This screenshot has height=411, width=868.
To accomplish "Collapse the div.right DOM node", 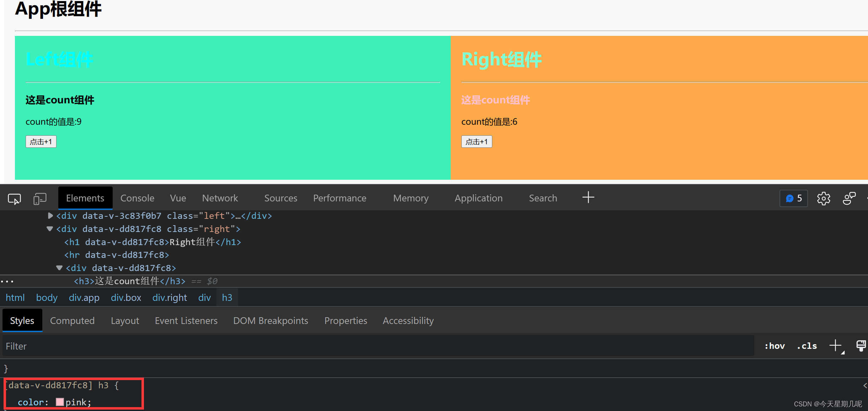I will [x=50, y=229].
